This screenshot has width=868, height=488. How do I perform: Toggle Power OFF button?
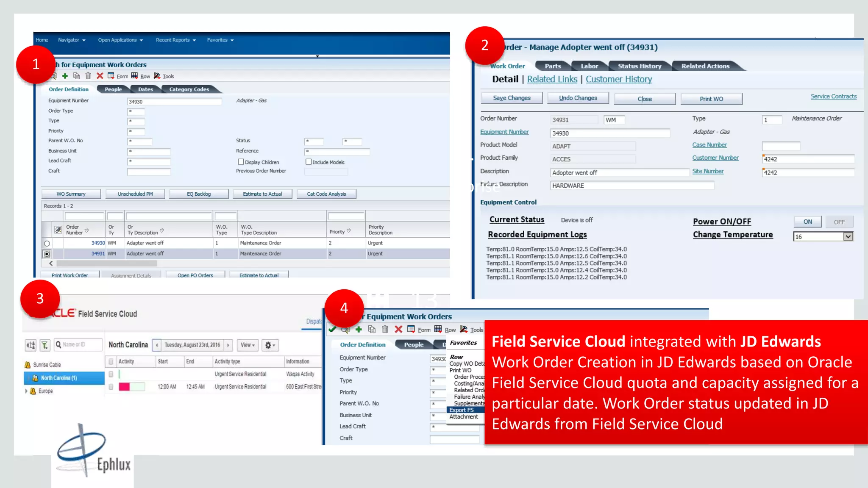click(839, 222)
